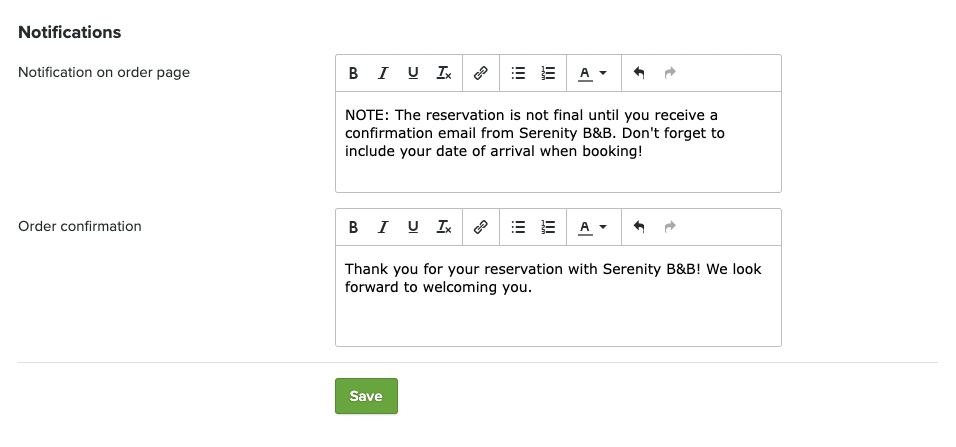Image resolution: width=956 pixels, height=447 pixels.
Task: Toggle underline in Order confirmation editor
Action: 413,227
